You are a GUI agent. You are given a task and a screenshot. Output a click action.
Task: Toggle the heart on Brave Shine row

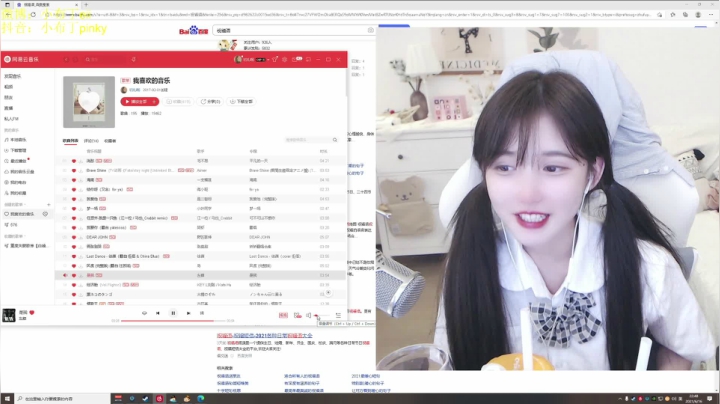73,170
